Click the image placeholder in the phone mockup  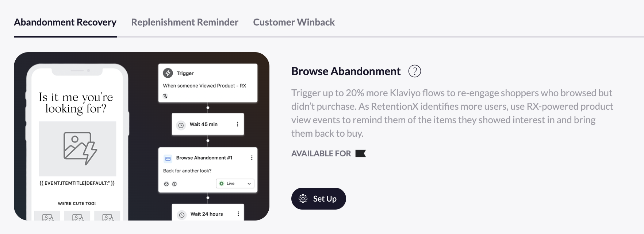point(77,148)
